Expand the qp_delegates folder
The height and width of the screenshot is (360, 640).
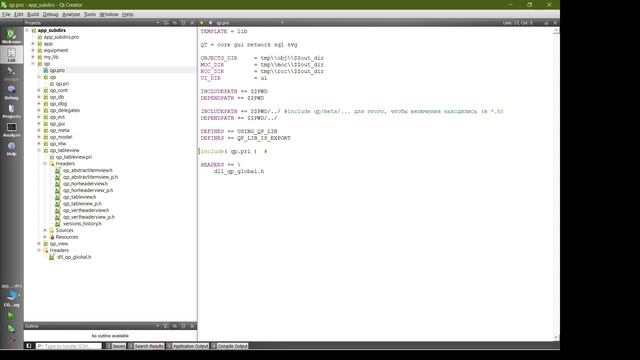[40, 110]
